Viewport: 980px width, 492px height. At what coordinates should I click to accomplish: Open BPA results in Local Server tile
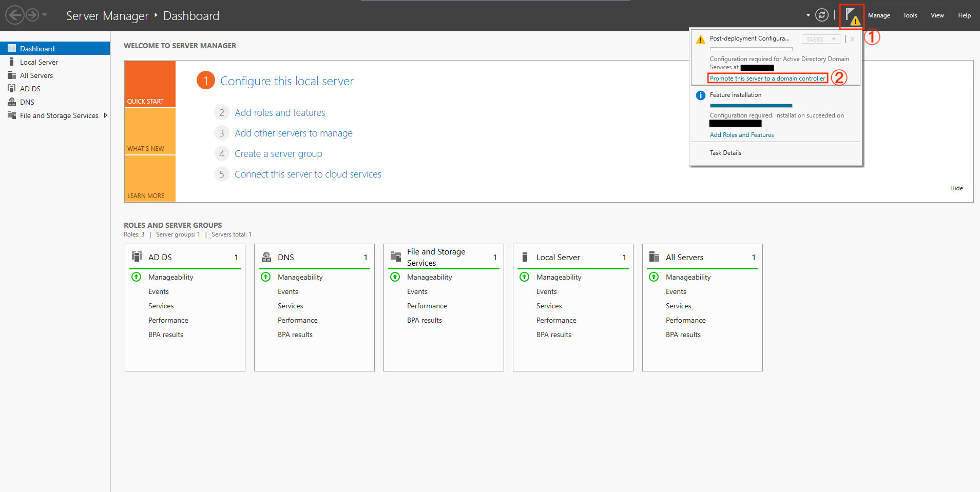pos(554,334)
